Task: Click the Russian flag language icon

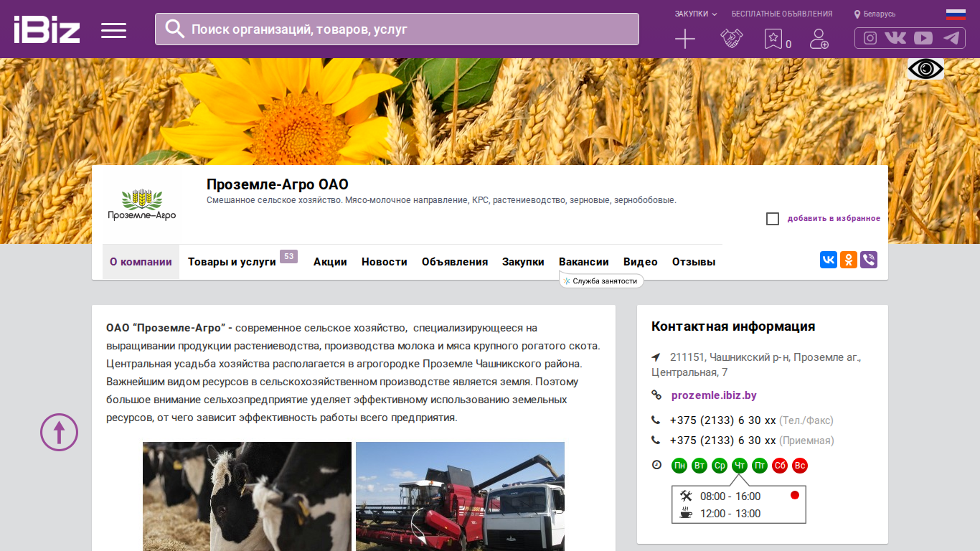Action: (956, 14)
